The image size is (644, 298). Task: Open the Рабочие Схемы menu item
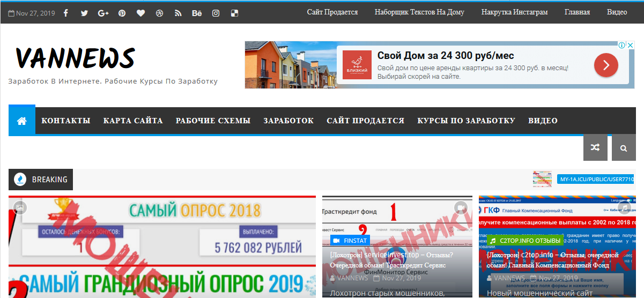(x=213, y=121)
